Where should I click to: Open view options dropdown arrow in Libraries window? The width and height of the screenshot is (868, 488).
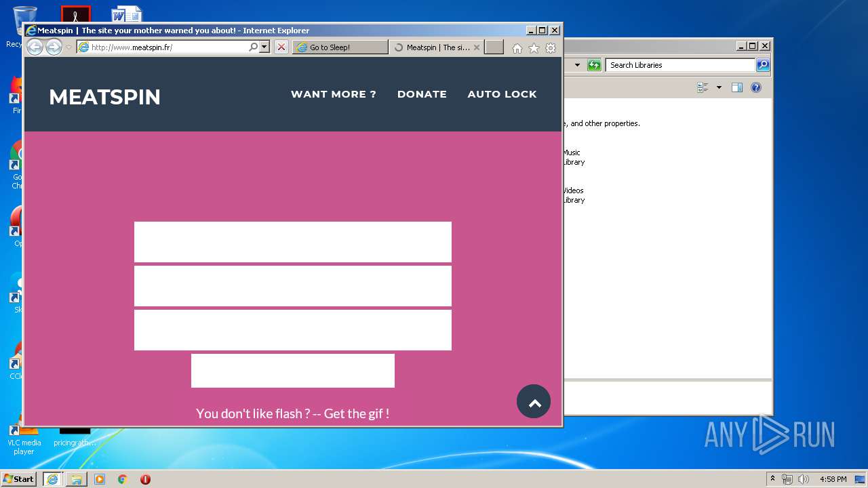point(719,87)
